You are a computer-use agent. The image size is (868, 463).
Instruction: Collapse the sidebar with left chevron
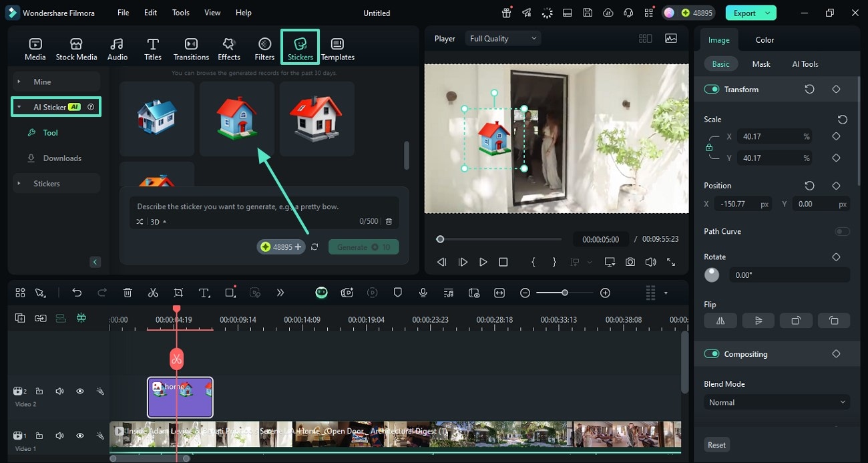tap(95, 262)
